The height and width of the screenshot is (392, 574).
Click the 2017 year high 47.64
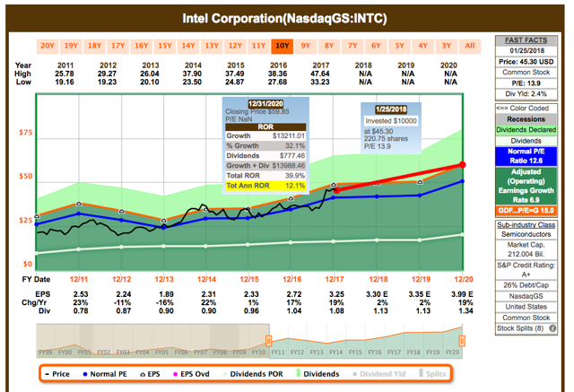tap(320, 74)
